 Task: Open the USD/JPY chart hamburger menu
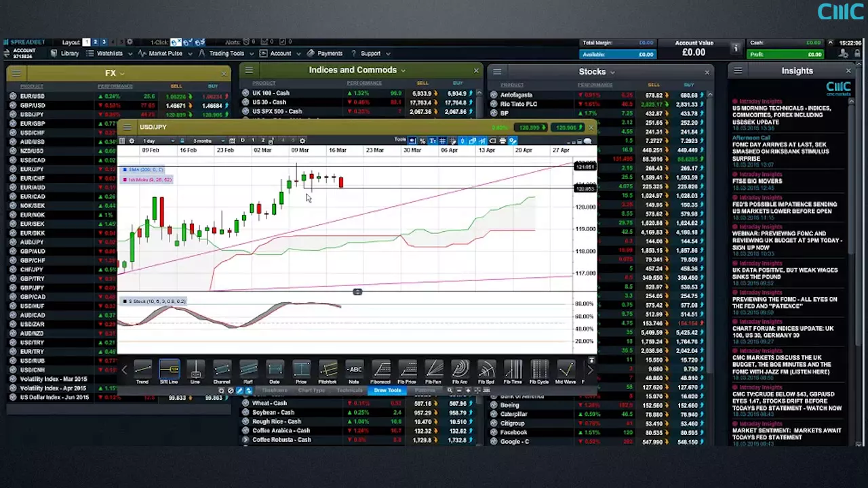127,127
